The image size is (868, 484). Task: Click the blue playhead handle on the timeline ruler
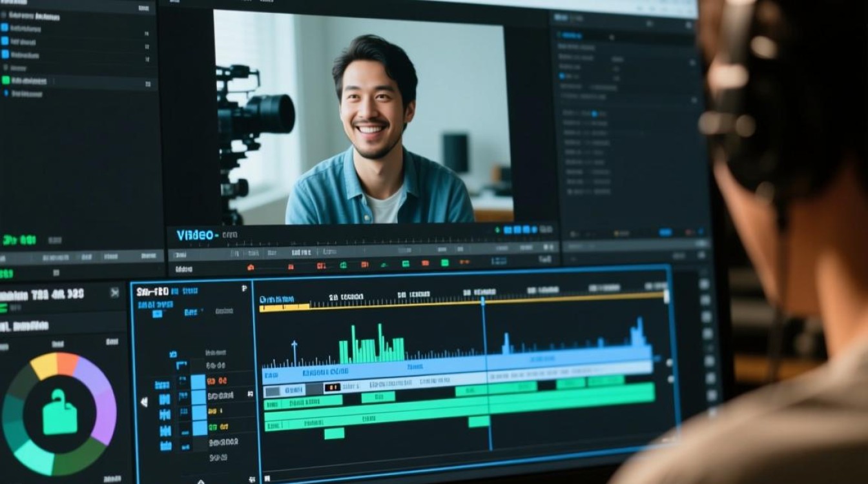pos(482,300)
